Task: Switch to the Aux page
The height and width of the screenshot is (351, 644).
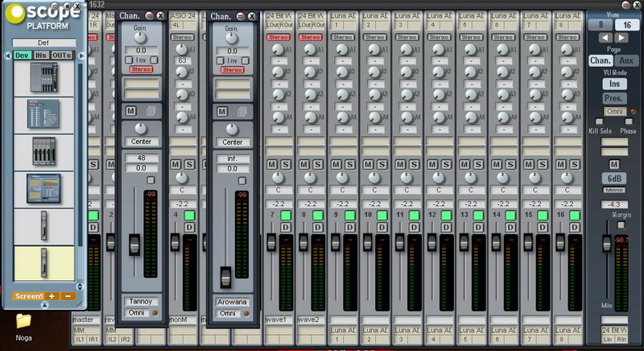Action: click(x=626, y=60)
